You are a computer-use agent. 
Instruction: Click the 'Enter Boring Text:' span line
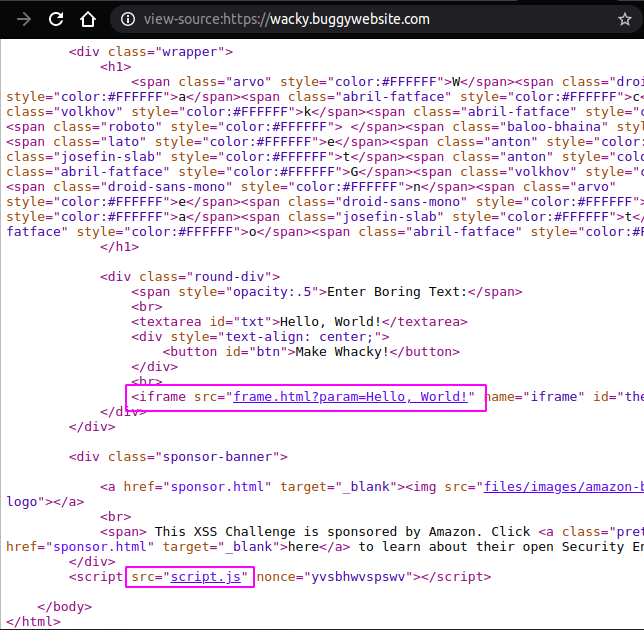click(327, 292)
